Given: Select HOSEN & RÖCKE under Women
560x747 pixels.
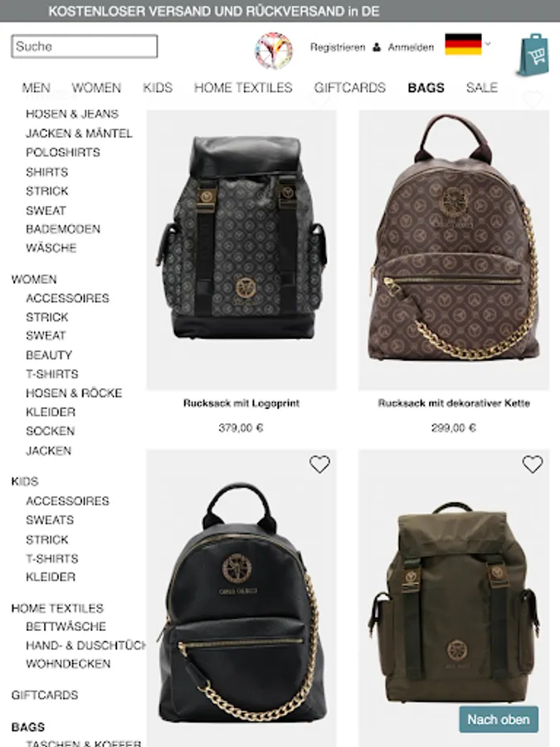Looking at the screenshot, I should (x=74, y=393).
